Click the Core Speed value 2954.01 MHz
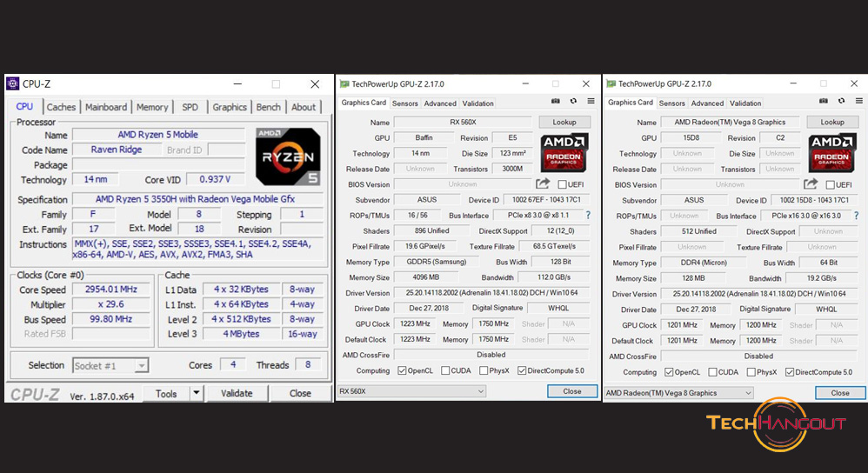 (110, 290)
